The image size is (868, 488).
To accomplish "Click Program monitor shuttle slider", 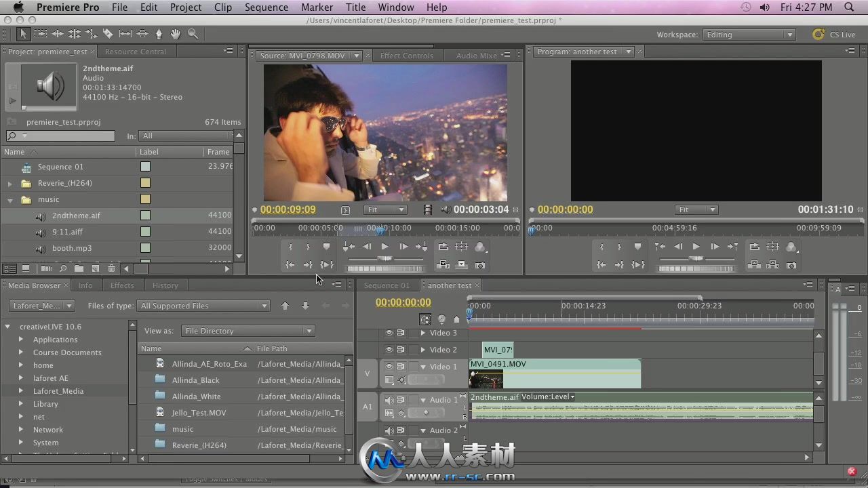I will 696,258.
